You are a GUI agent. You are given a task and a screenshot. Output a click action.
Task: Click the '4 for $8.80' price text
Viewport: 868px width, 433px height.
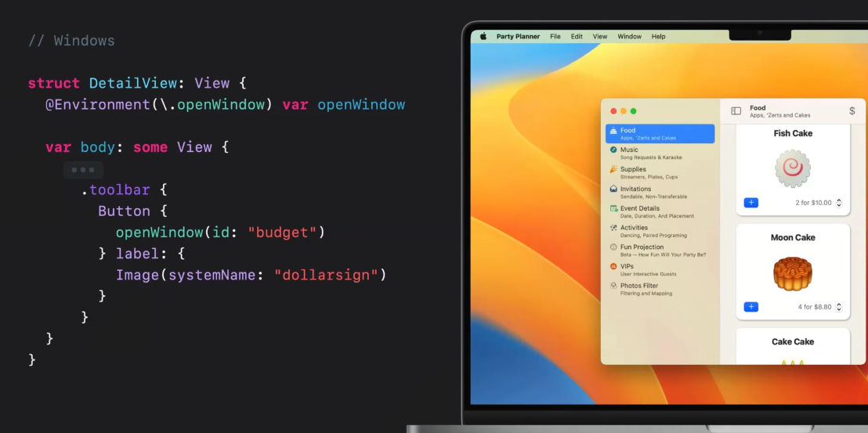click(814, 307)
